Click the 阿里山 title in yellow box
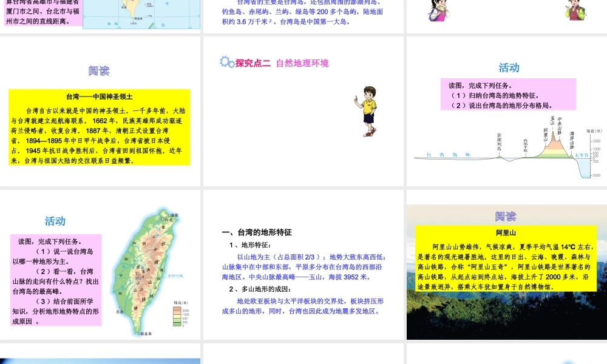This screenshot has width=607, height=364. (506, 233)
